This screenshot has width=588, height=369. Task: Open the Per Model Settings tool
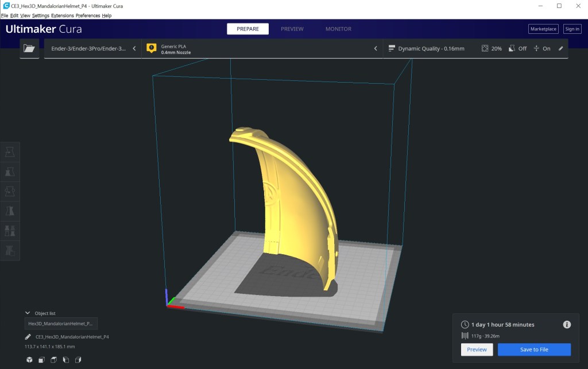tap(10, 231)
